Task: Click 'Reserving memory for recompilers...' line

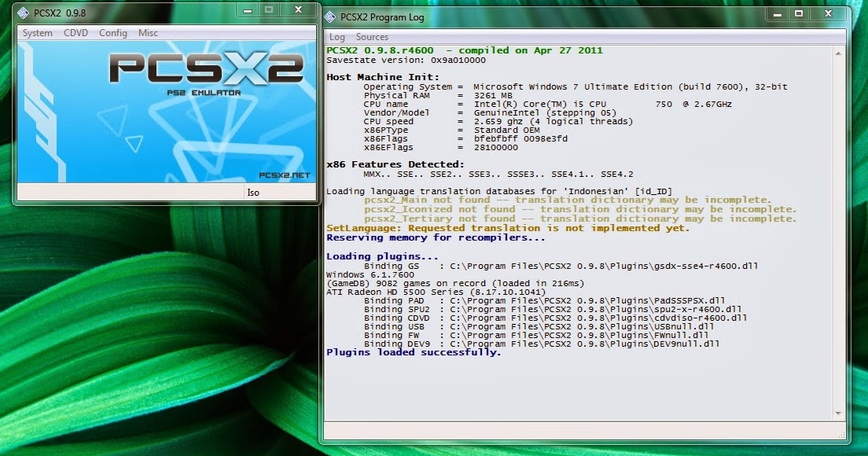Action: pyautogui.click(x=436, y=238)
